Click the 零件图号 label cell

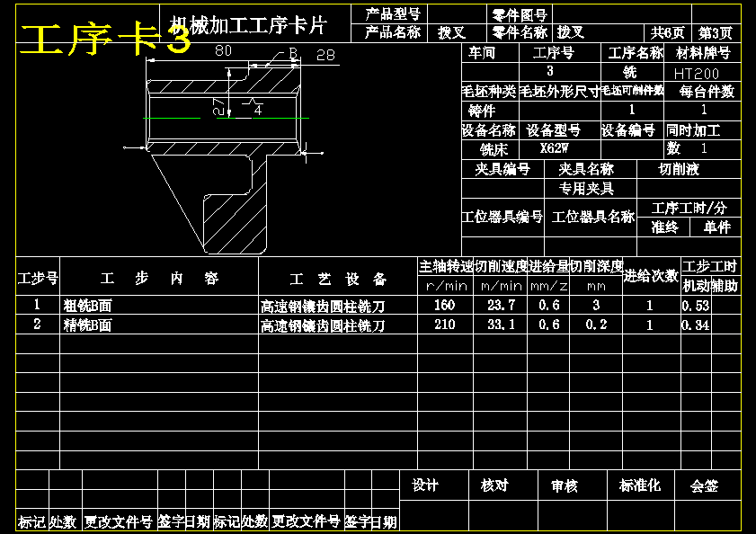pyautogui.click(x=520, y=15)
